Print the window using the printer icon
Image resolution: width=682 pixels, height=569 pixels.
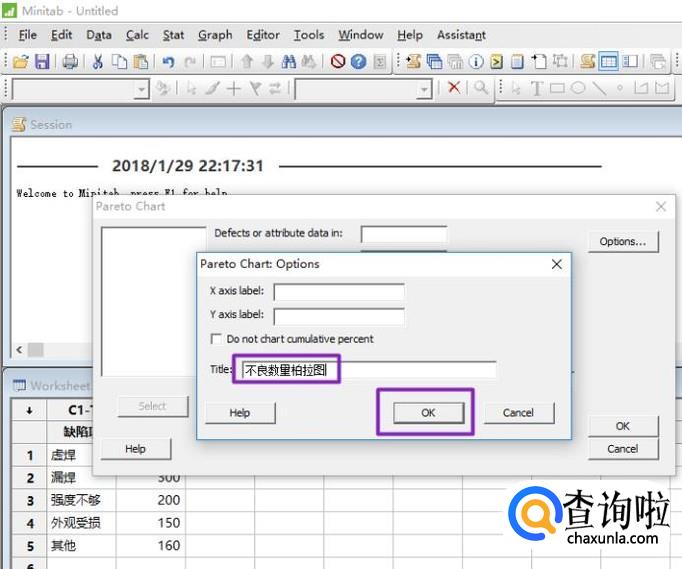click(x=70, y=62)
